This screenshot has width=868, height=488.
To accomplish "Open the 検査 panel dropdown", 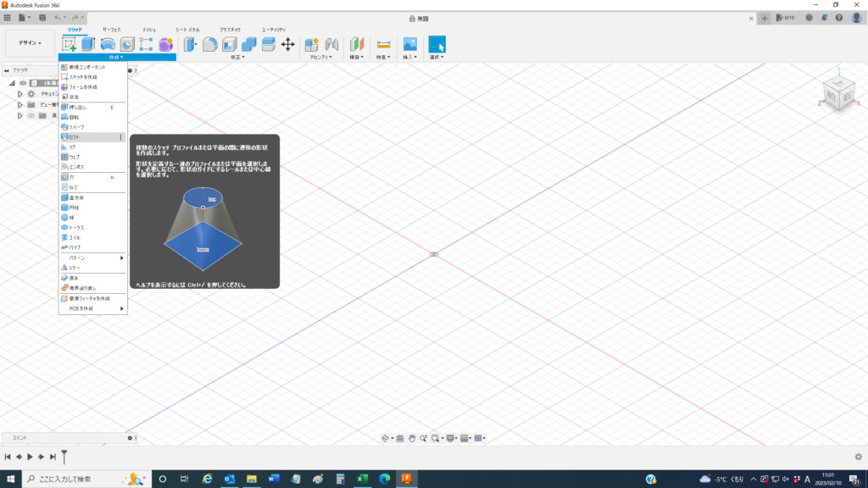I will (383, 57).
